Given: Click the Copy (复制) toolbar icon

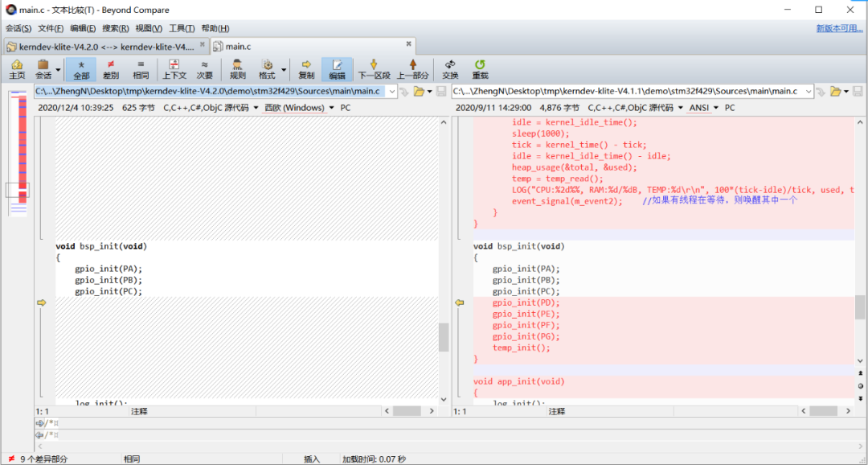Looking at the screenshot, I should (x=306, y=69).
